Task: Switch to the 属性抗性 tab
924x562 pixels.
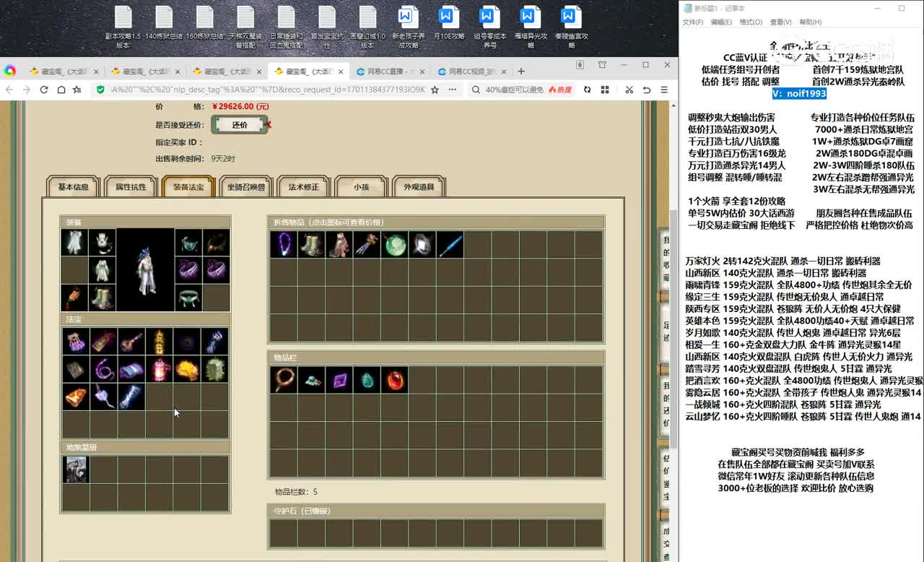Action: (131, 187)
